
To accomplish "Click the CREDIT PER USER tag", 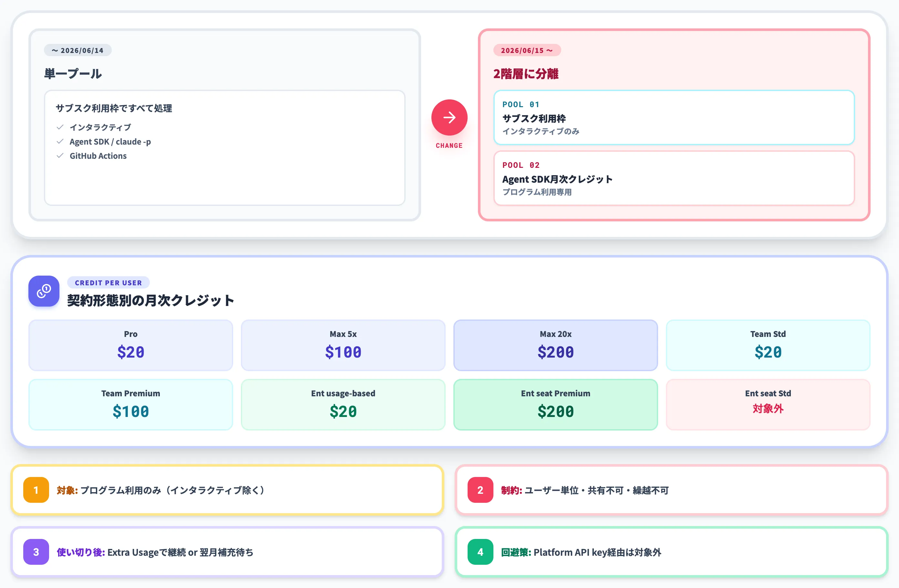I will [x=108, y=283].
